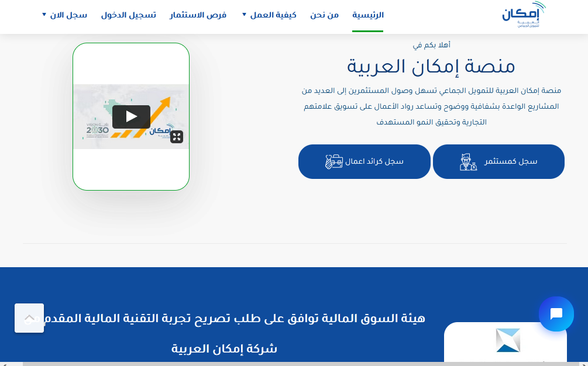Click the أهلا بكم في welcome text
Screen dimensions: 588x366
tap(431, 45)
